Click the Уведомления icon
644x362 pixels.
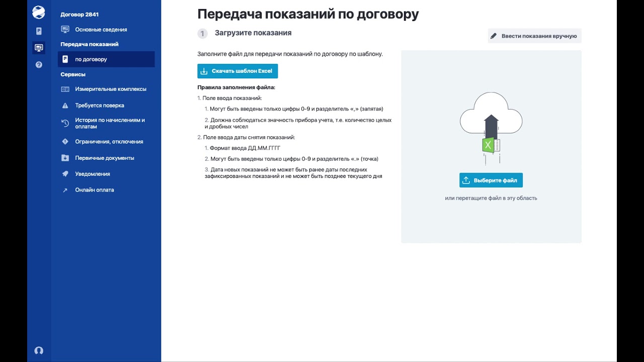tap(65, 174)
